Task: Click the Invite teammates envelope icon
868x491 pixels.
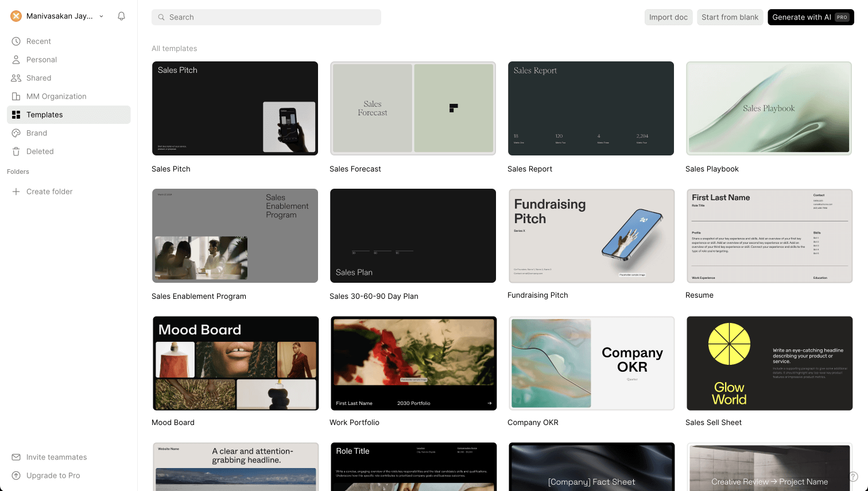Action: click(x=16, y=457)
